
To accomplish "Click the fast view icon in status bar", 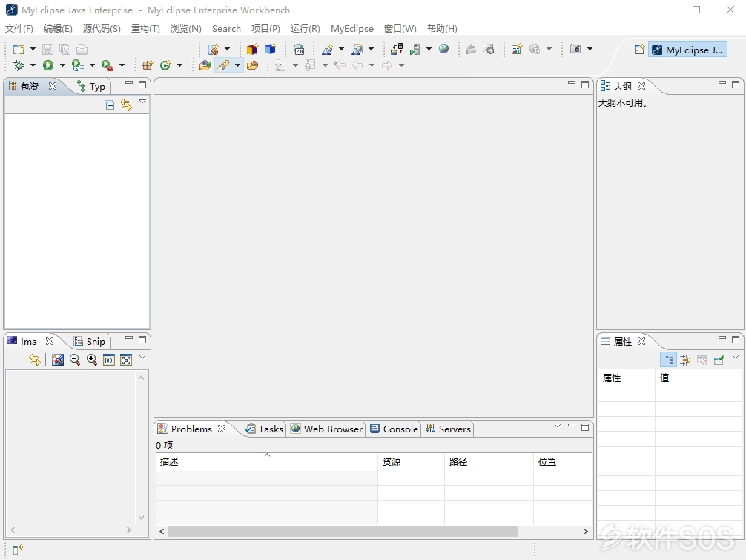I will coord(18,550).
